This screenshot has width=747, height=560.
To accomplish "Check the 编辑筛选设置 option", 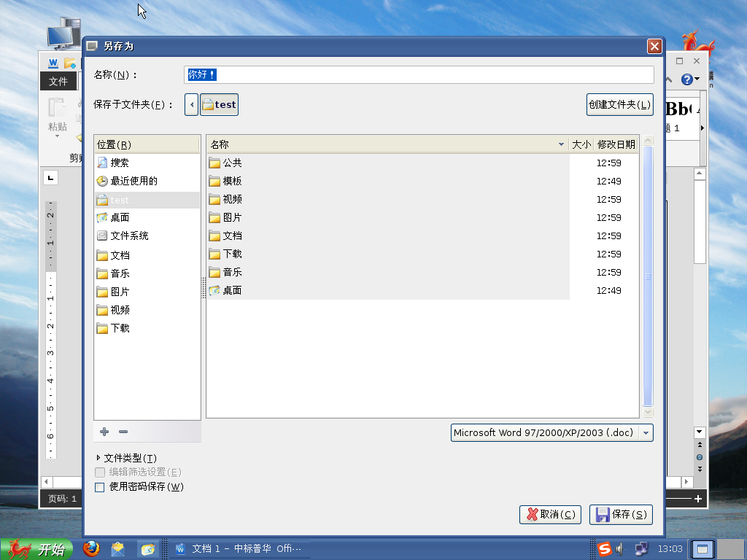I will click(99, 472).
